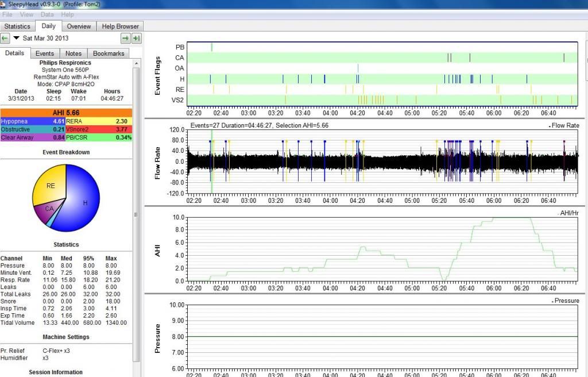This screenshot has width=588, height=377.
Task: Select the Events tab in the sidebar
Action: pos(45,53)
